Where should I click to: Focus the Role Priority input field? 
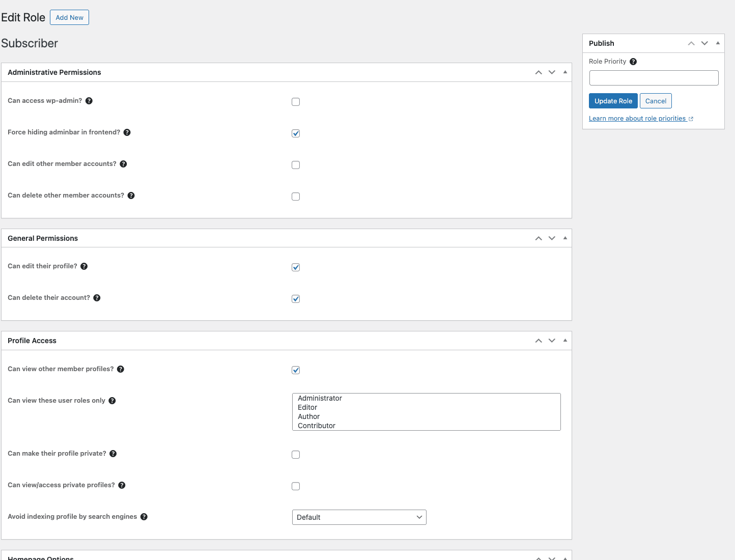coord(654,78)
